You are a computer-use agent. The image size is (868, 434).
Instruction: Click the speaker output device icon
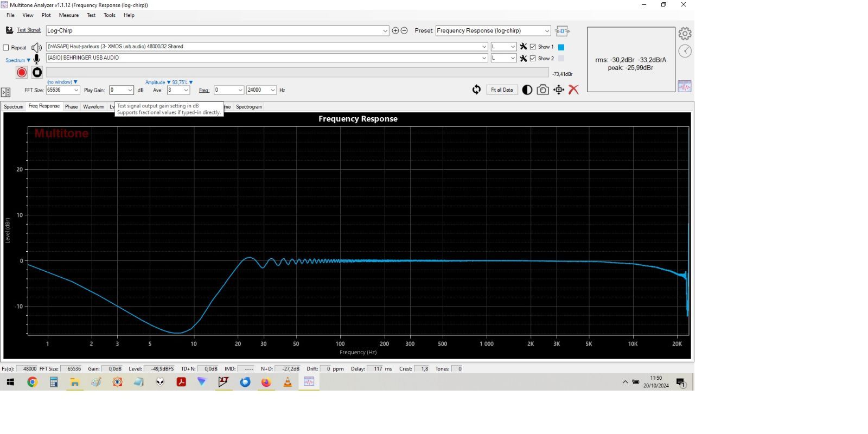pos(36,47)
